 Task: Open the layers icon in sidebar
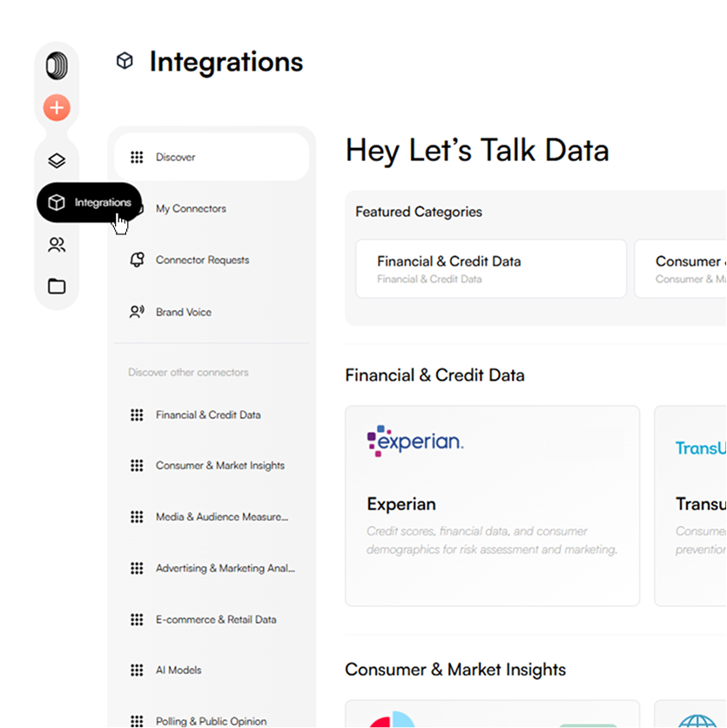click(x=57, y=160)
